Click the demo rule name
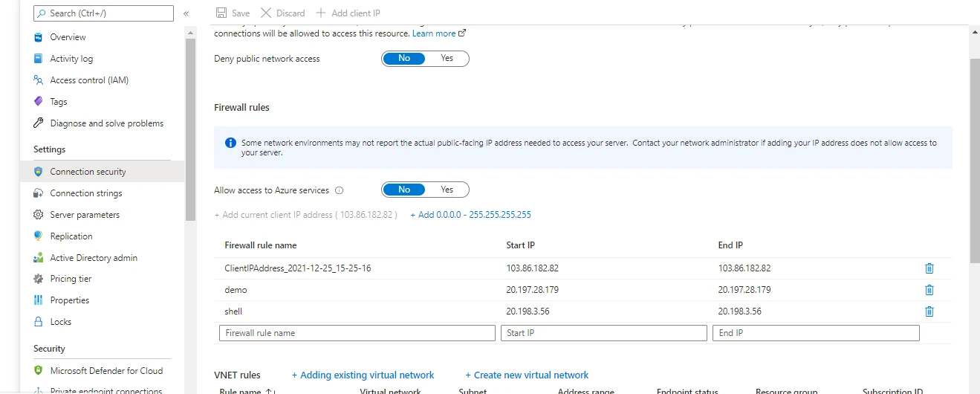Viewport: 980px width, 394px height. pos(236,290)
